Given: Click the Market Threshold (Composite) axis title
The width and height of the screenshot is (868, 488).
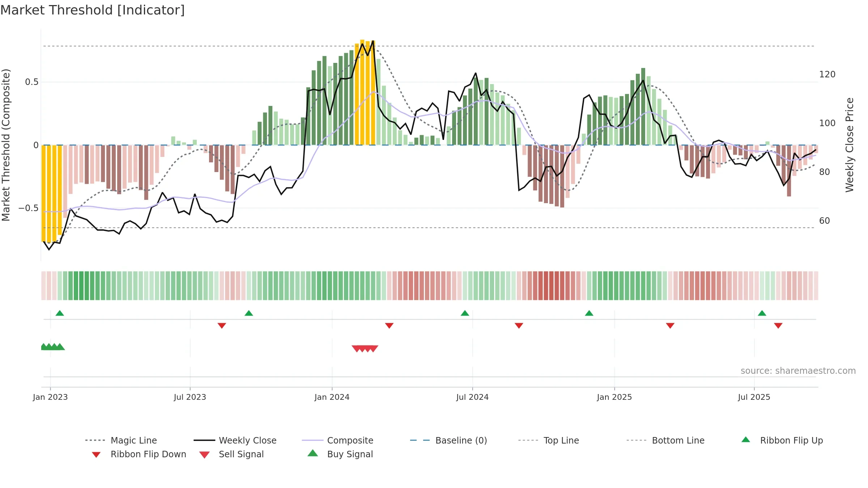Looking at the screenshot, I should click(x=6, y=145).
